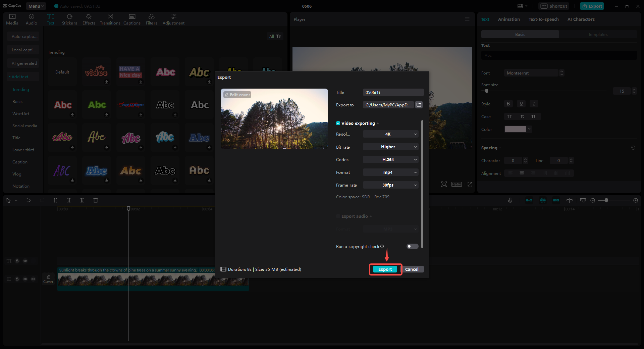Open the Resolution dropdown set to 4K

pyautogui.click(x=390, y=134)
